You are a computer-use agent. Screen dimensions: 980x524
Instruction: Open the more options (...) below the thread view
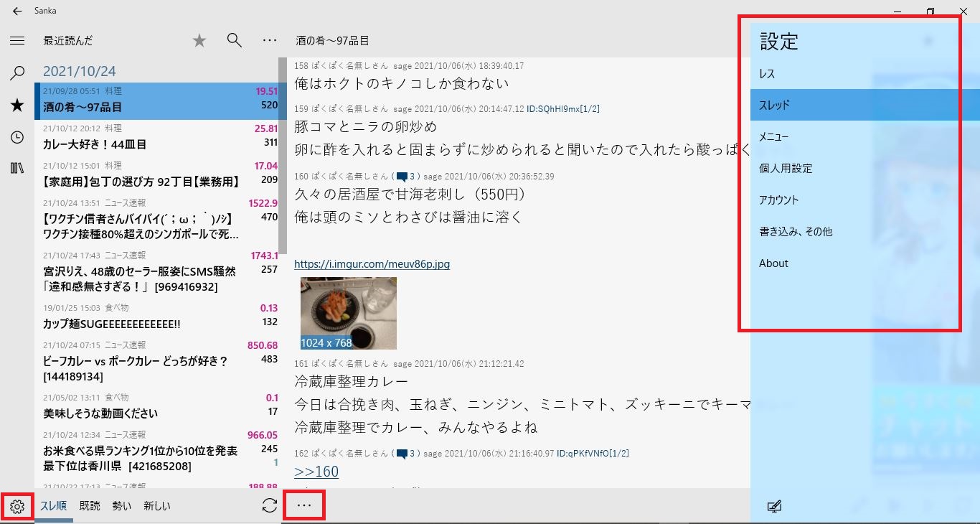click(x=304, y=505)
